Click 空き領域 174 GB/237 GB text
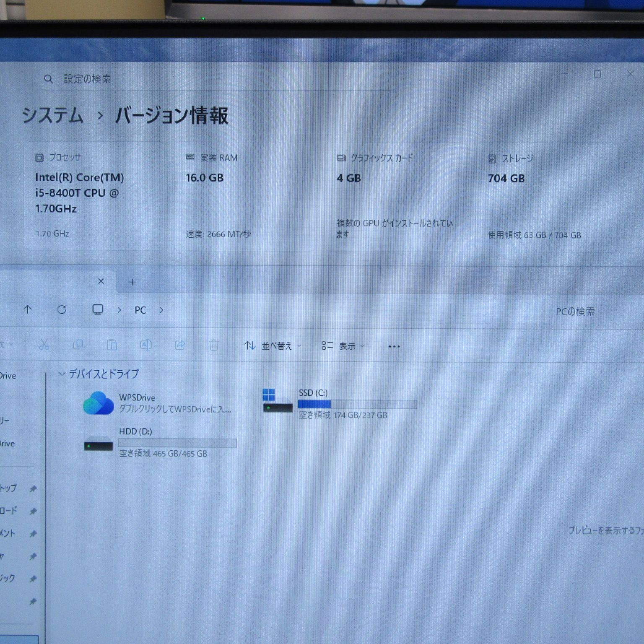The height and width of the screenshot is (644, 644). pyautogui.click(x=343, y=415)
